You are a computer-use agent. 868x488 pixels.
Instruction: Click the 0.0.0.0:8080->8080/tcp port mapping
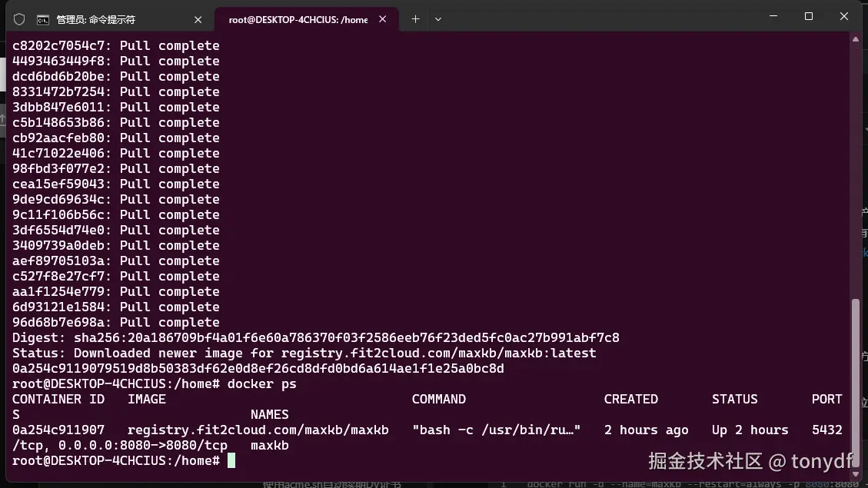[143, 446]
